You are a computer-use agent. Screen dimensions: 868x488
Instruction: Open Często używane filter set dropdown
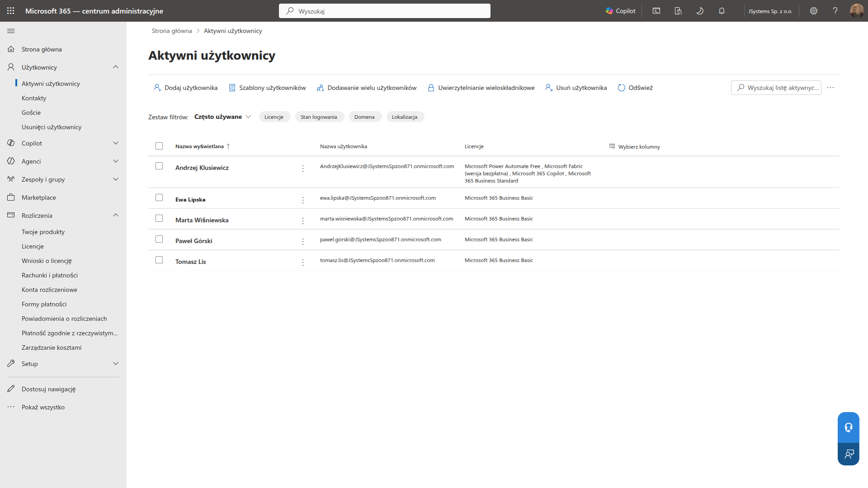pos(222,117)
